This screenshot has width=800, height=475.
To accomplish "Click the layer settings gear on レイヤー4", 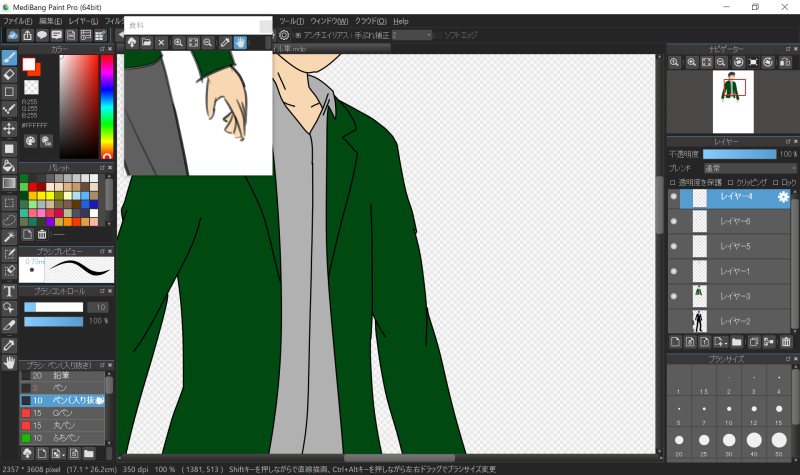I will [x=783, y=198].
